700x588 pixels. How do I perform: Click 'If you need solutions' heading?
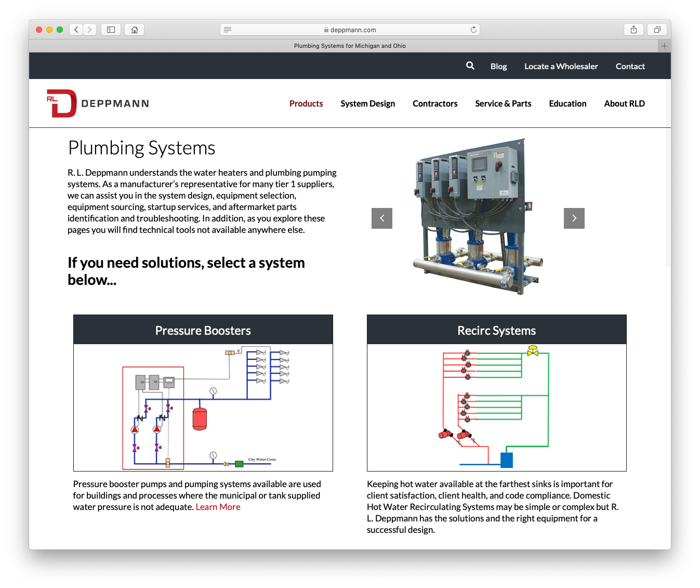[x=186, y=271]
